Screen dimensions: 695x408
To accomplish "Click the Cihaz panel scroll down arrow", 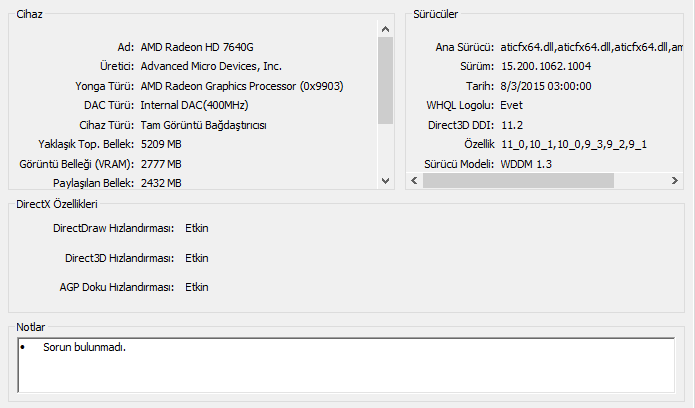I will pyautogui.click(x=385, y=180).
